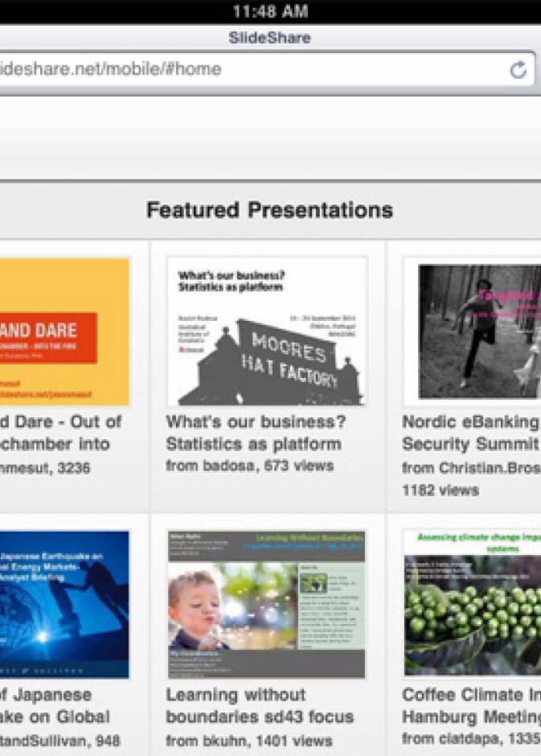
Task: Click 'from Christian.Bros' author text
Action: coord(471,468)
